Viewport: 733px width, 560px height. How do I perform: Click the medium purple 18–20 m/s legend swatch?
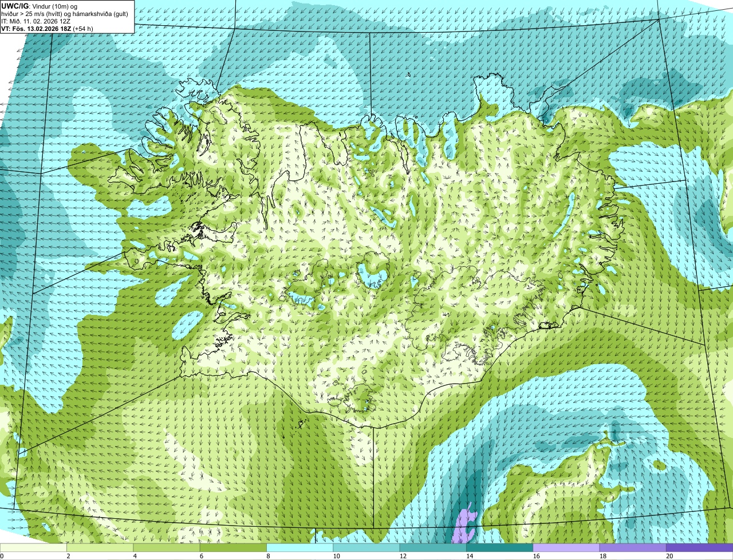click(633, 547)
